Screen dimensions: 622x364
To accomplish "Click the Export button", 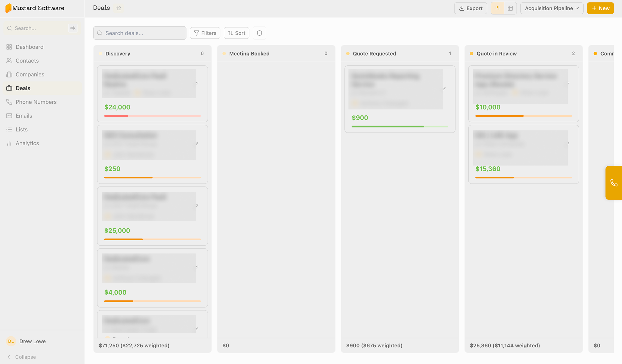I will click(471, 8).
